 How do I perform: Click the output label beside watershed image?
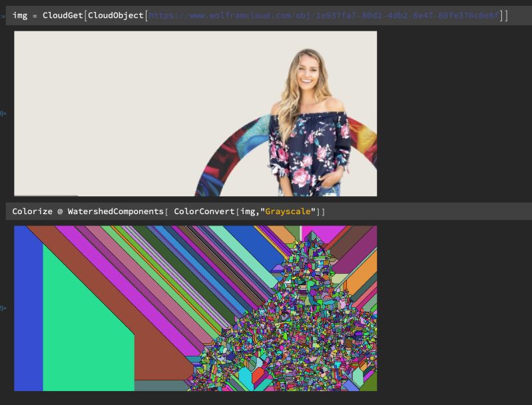(x=3, y=308)
